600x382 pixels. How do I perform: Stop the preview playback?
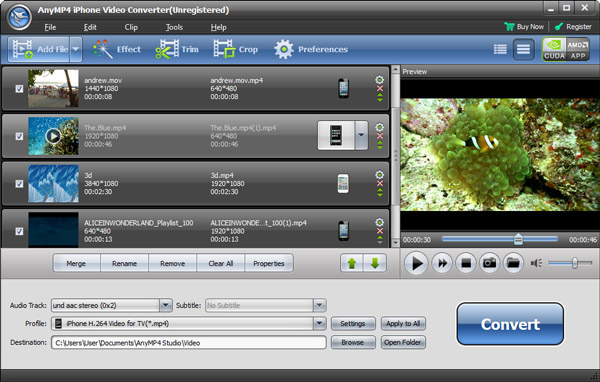[466, 263]
